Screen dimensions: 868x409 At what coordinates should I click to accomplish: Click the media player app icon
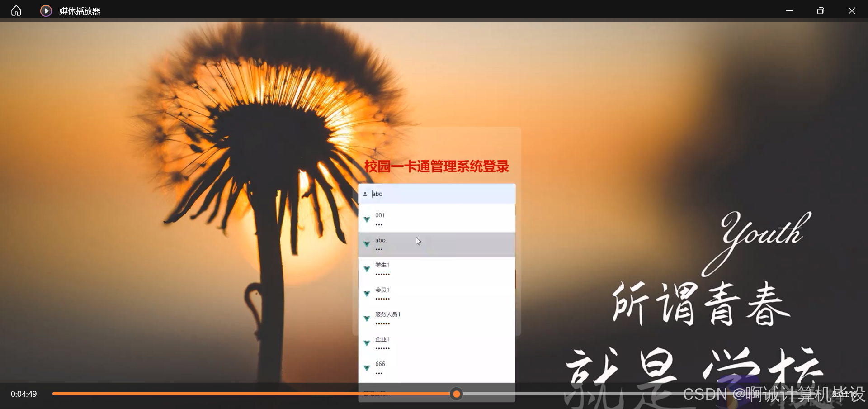point(46,11)
